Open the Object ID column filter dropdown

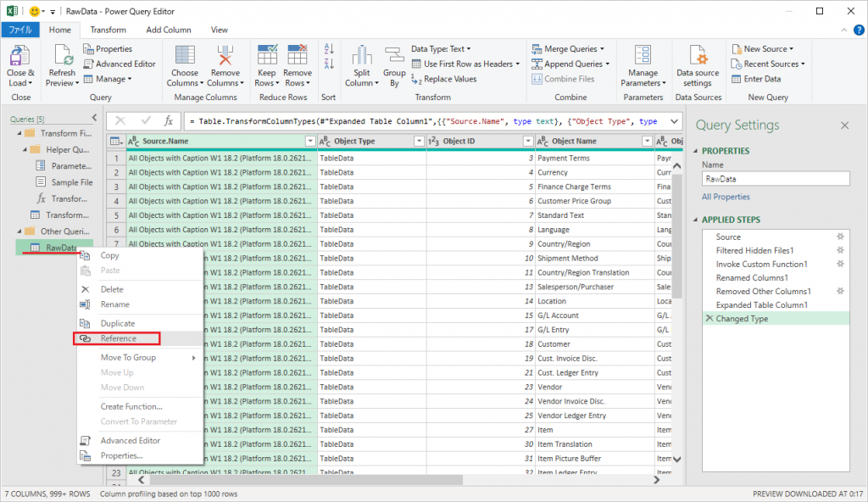(528, 142)
